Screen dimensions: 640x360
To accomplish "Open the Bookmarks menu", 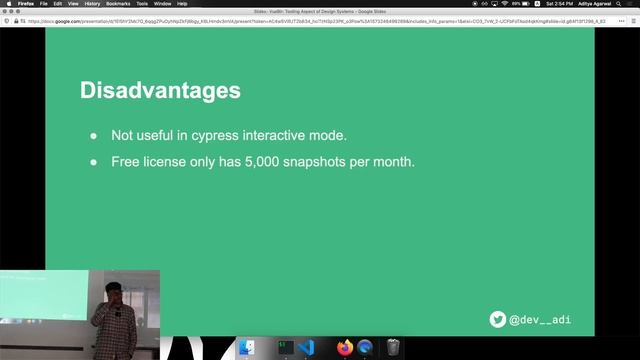I will click(118, 4).
